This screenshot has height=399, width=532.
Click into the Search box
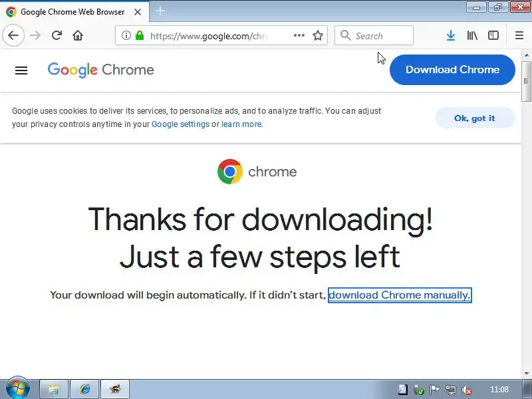pos(374,35)
